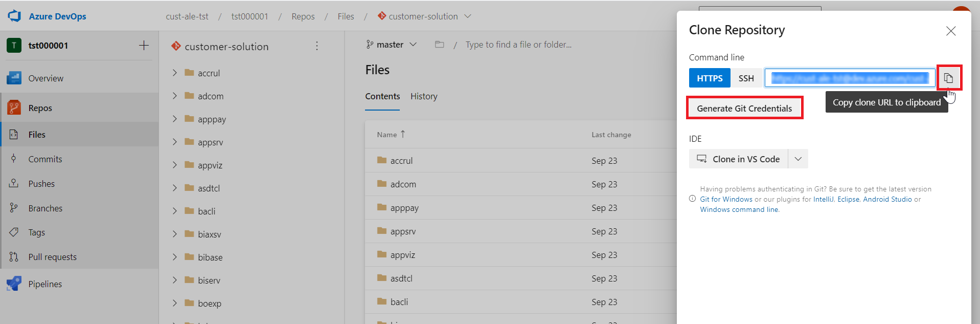Expand the accrul folder in tree
The width and height of the screenshot is (980, 324).
pos(175,73)
